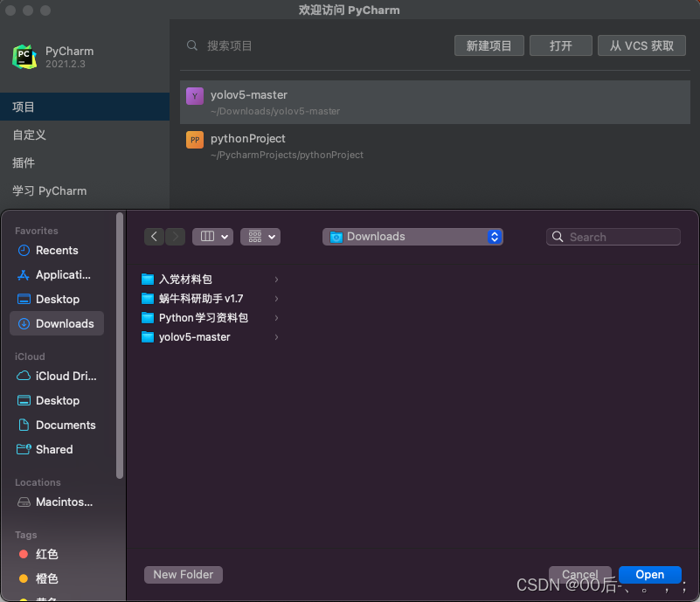
Task: Click the blue Open button
Action: tap(649, 574)
